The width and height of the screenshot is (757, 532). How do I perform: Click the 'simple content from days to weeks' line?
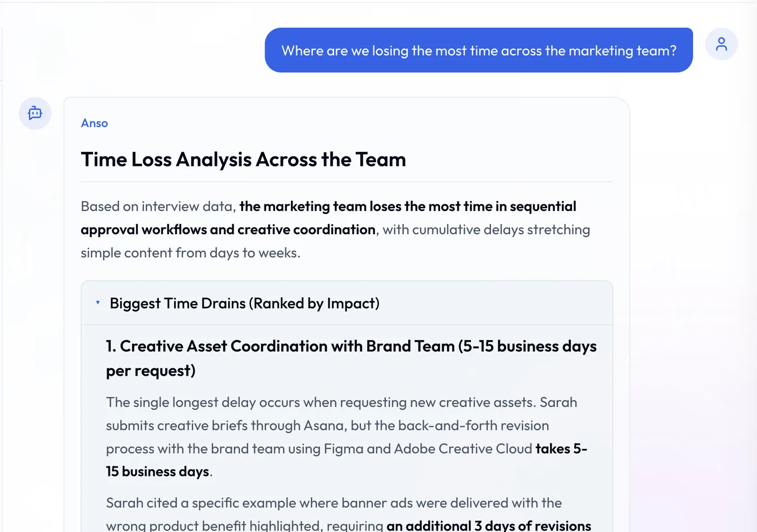pyautogui.click(x=190, y=253)
